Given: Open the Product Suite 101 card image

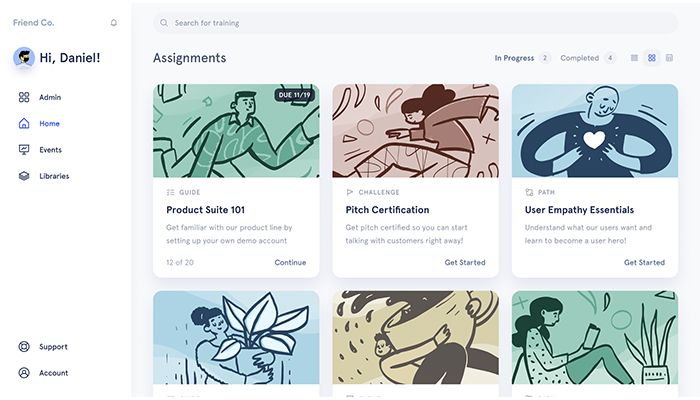Looking at the screenshot, I should (236, 130).
